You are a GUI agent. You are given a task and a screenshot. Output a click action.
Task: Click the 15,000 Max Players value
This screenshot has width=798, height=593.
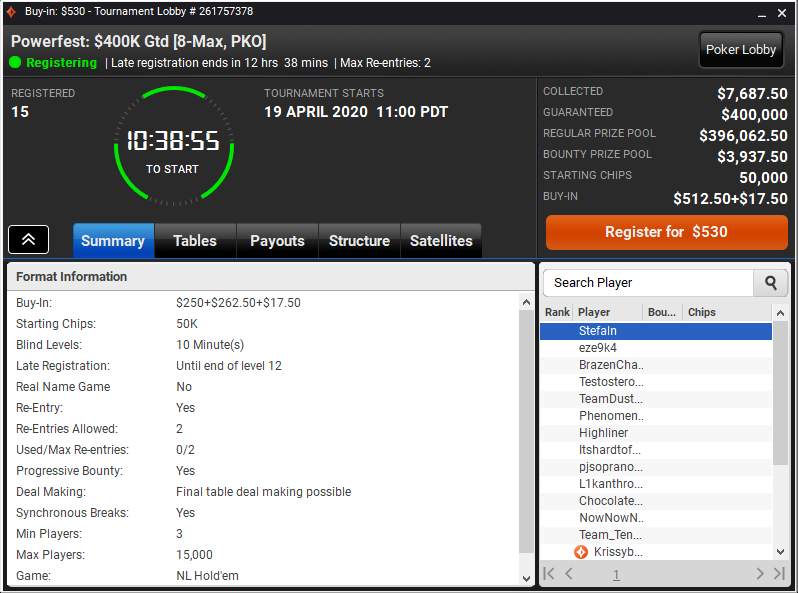click(x=194, y=555)
